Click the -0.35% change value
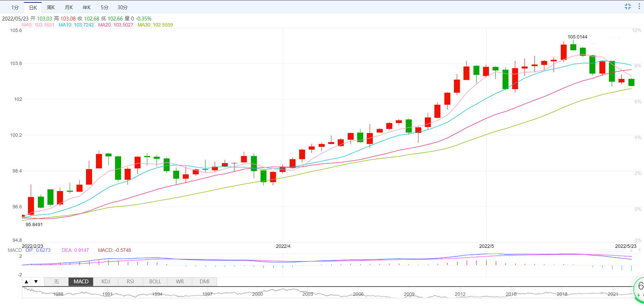This screenshot has height=306, width=644. [143, 18]
